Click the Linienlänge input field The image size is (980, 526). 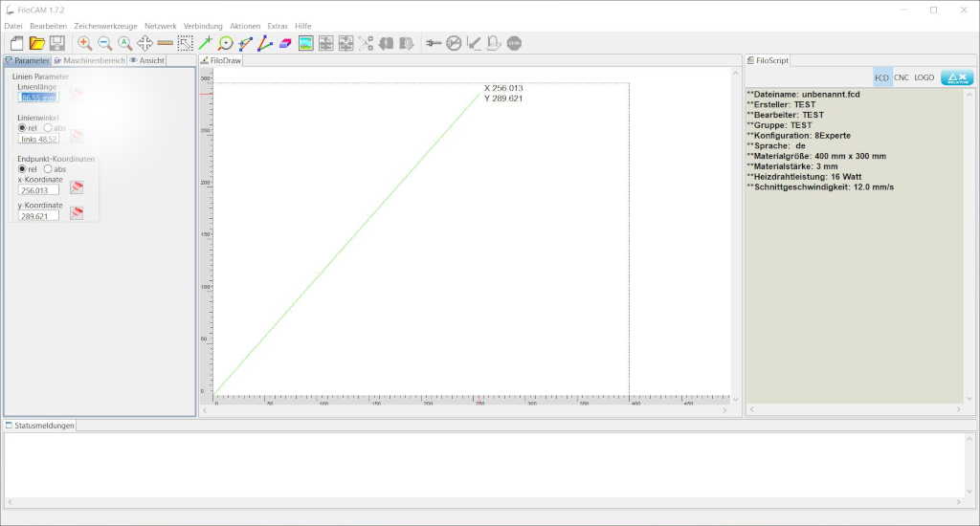coord(38,97)
